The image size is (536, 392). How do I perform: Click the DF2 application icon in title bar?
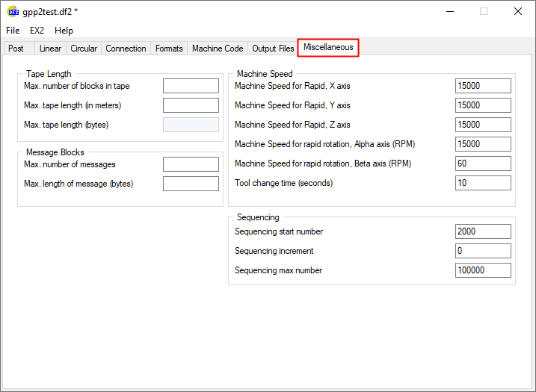[13, 11]
